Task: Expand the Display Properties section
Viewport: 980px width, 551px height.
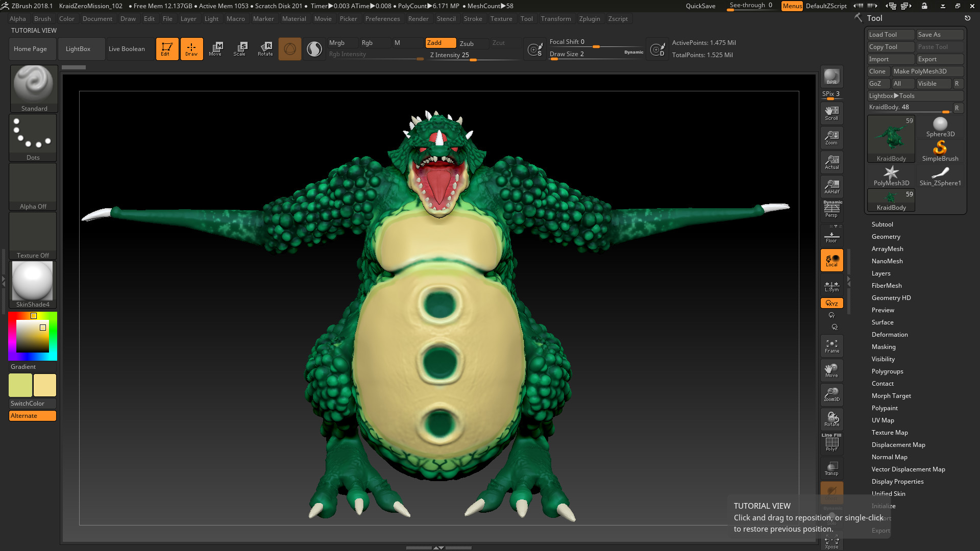Action: tap(897, 482)
